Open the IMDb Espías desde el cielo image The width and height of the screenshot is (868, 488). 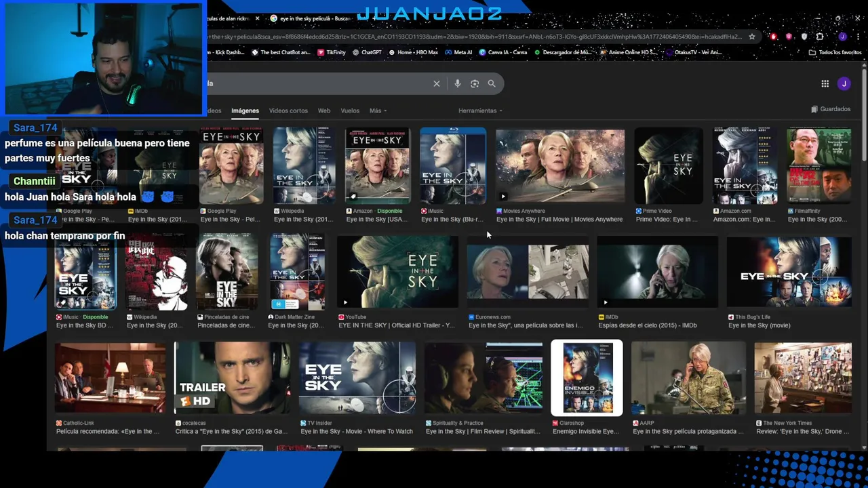657,272
